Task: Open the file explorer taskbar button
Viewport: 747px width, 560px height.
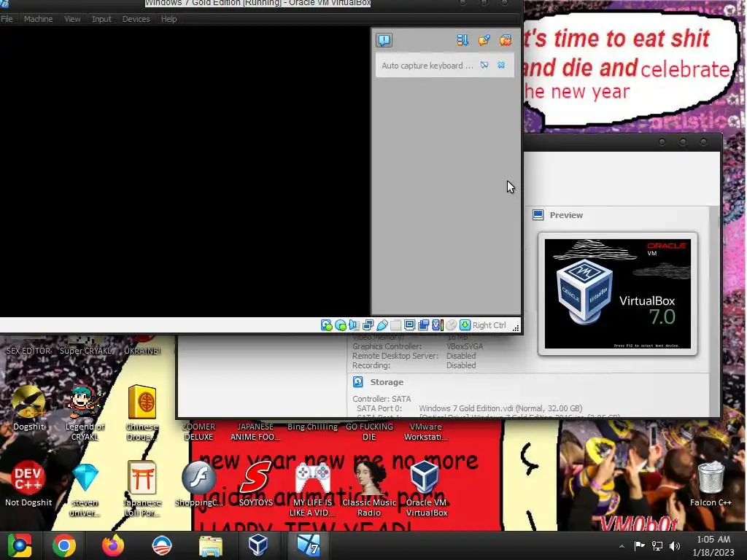Action: pyautogui.click(x=210, y=545)
